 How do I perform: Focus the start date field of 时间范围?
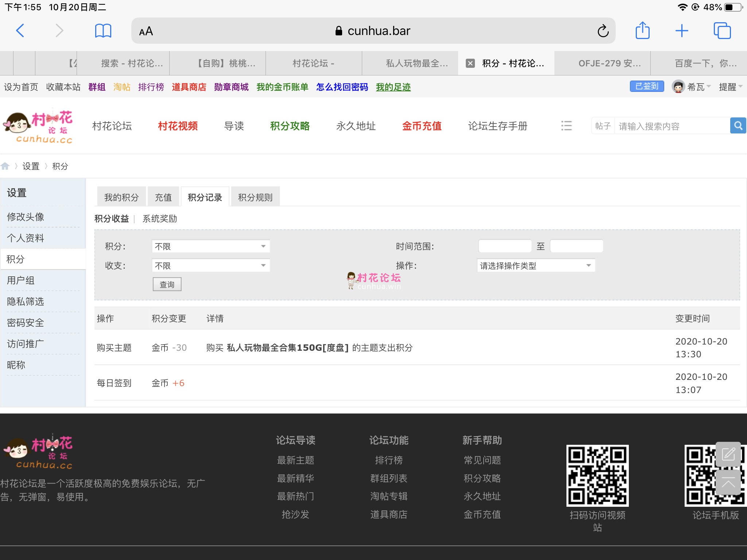(x=505, y=246)
